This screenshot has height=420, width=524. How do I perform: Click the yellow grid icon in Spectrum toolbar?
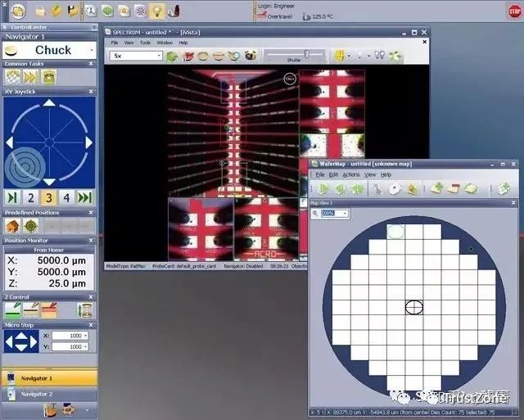(x=339, y=56)
